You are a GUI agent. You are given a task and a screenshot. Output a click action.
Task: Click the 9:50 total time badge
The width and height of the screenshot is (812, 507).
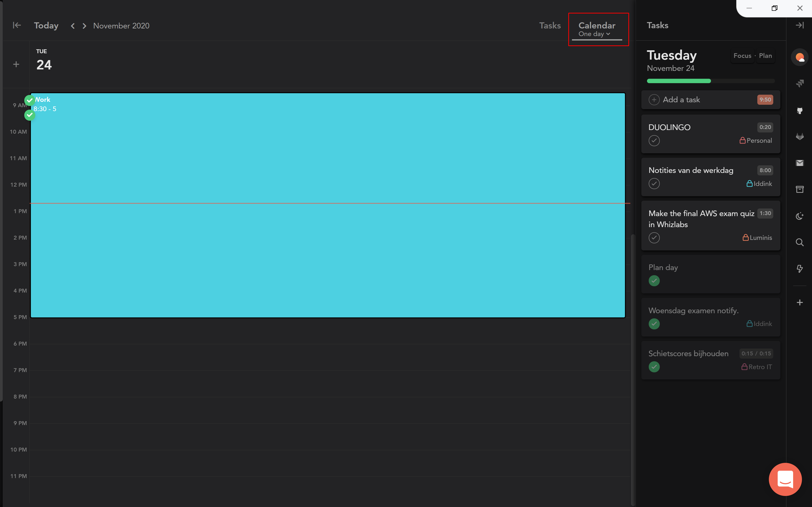pos(765,100)
